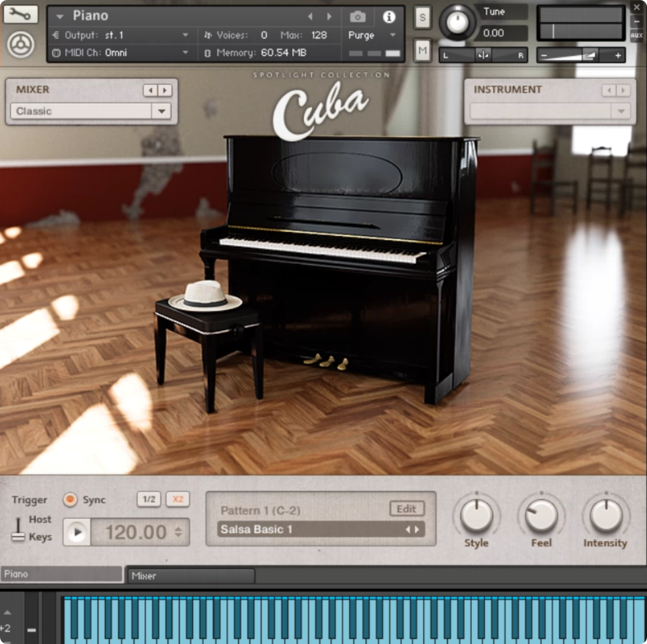Open the wrench instrument edit mode
This screenshot has height=644, width=647.
click(20, 14)
